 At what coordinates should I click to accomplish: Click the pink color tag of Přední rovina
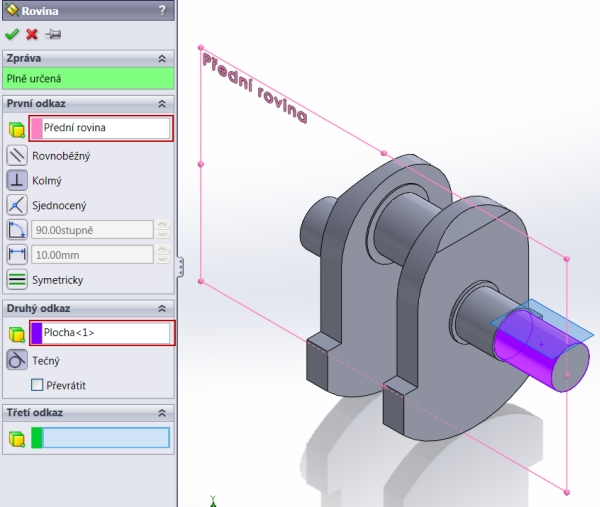[37, 128]
